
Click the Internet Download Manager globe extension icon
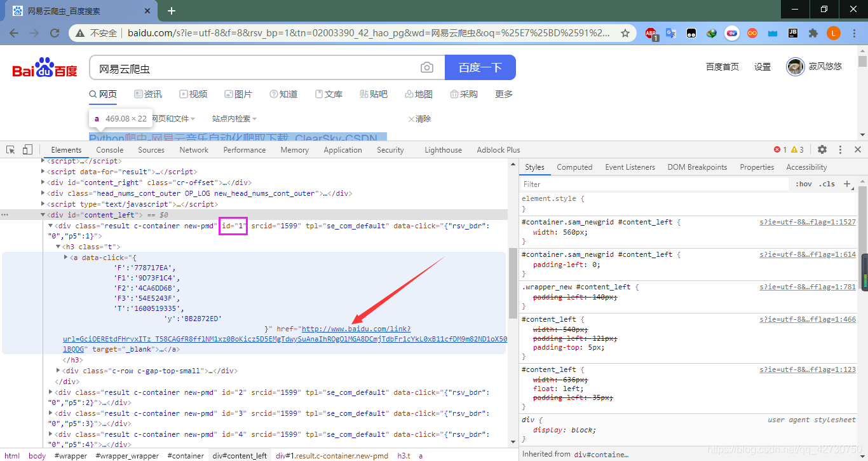click(x=712, y=33)
